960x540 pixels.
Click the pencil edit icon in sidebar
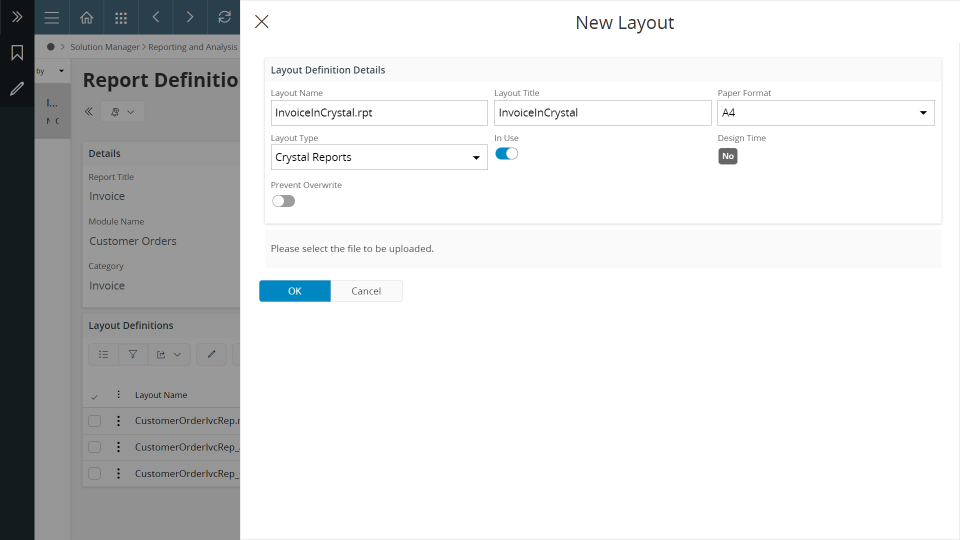17,89
